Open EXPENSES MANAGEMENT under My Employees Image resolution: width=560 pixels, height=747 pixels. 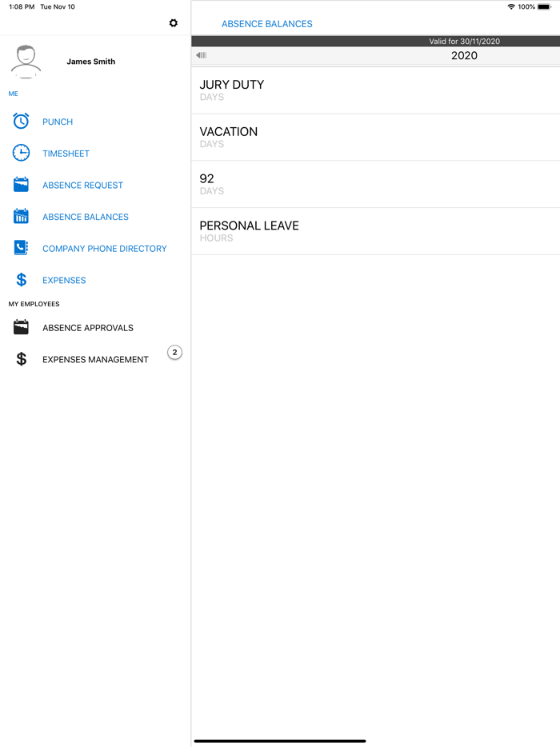pos(95,359)
